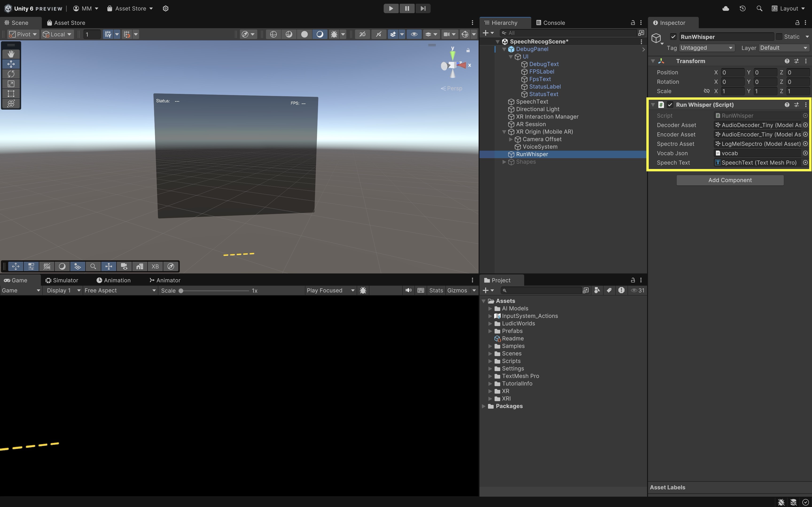Open Free Aspect dropdown

120,290
